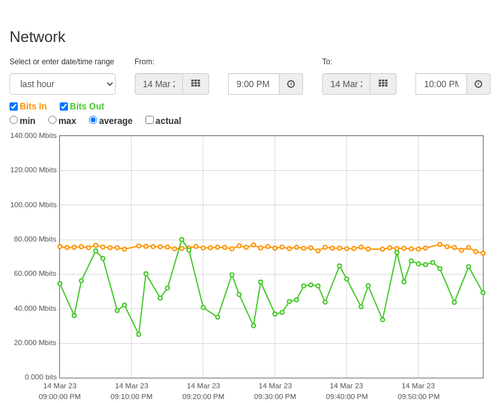The width and height of the screenshot is (500, 403).
Task: Select the average radio button
Action: [93, 120]
